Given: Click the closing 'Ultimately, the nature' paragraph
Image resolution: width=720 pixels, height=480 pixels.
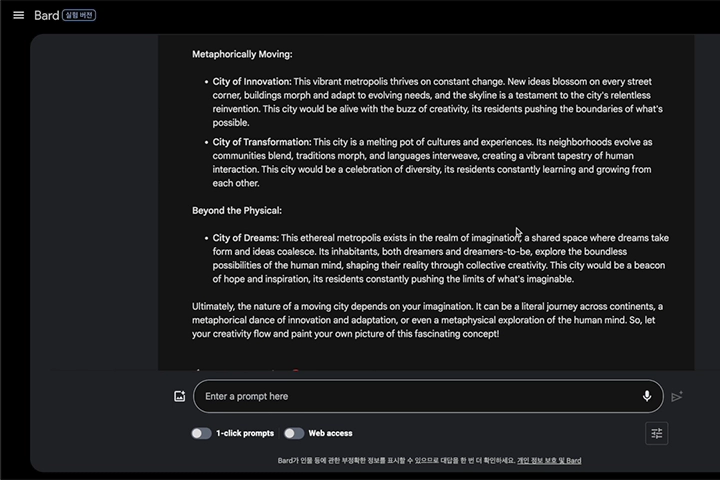Looking at the screenshot, I should (427, 320).
